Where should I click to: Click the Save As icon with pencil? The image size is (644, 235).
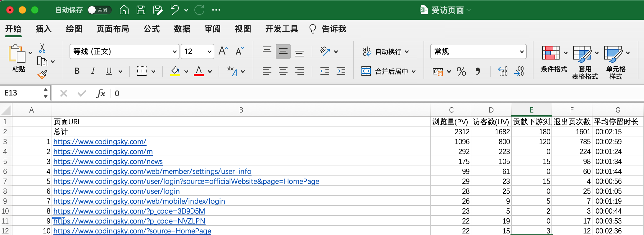[158, 10]
